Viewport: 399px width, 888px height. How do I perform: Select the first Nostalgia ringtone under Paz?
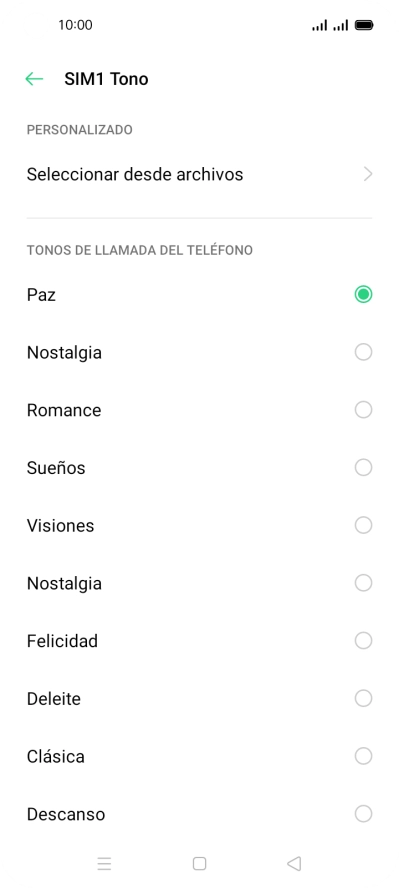click(x=199, y=352)
